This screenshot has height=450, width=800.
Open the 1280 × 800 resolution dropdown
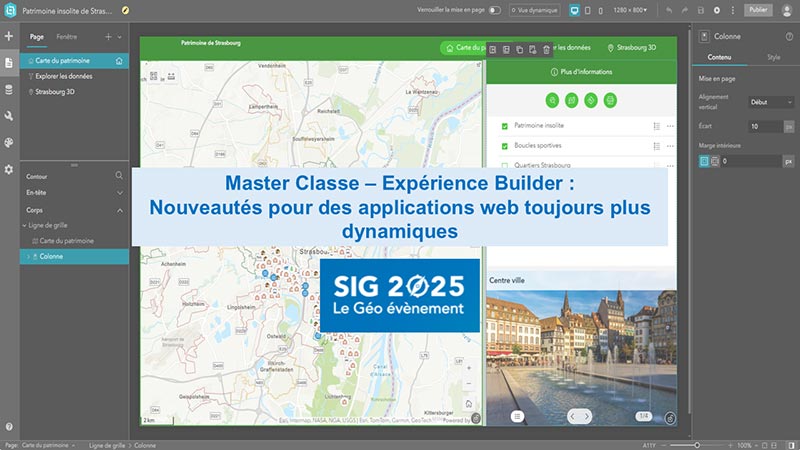[630, 10]
